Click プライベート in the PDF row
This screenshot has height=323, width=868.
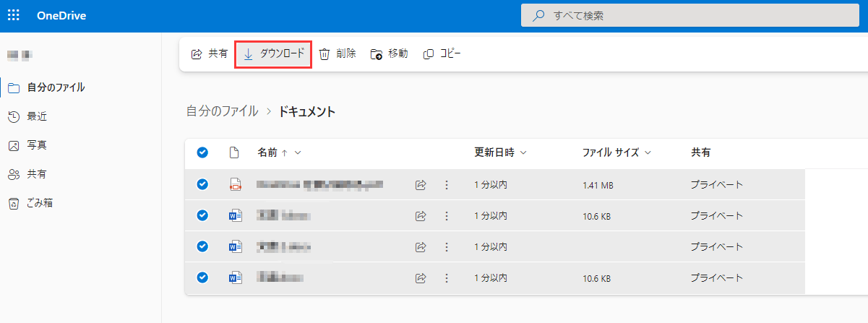(x=717, y=185)
